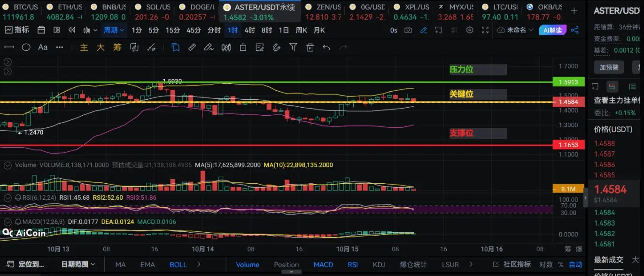Image resolution: width=644 pixels, height=276 pixels.
Task: Click the candlestick range tool icon
Action: point(226,47)
